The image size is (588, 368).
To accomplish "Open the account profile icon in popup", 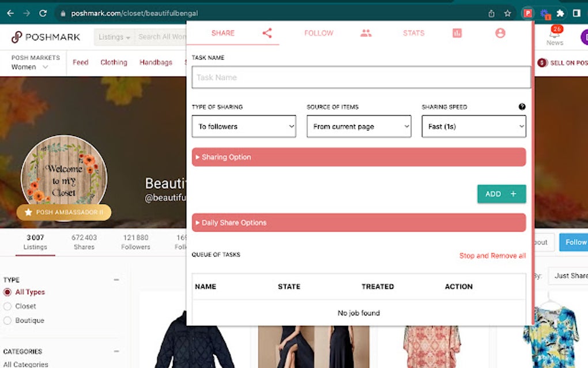I will (500, 33).
